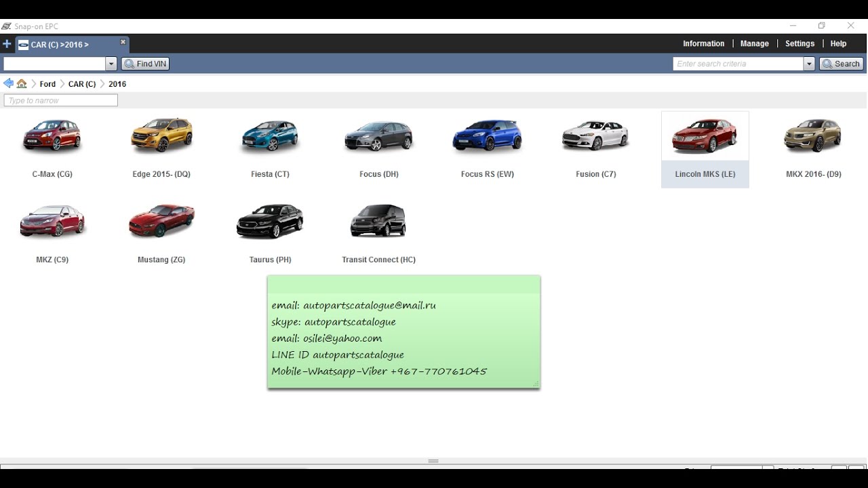Open the Lincoln MKS (LE) car image
Screen dimensions: 868x488
tap(705, 136)
